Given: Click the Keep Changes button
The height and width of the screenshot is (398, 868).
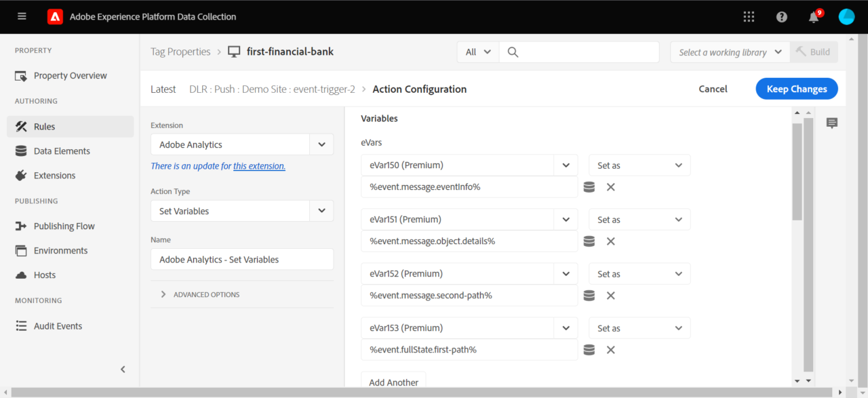Looking at the screenshot, I should pos(797,89).
